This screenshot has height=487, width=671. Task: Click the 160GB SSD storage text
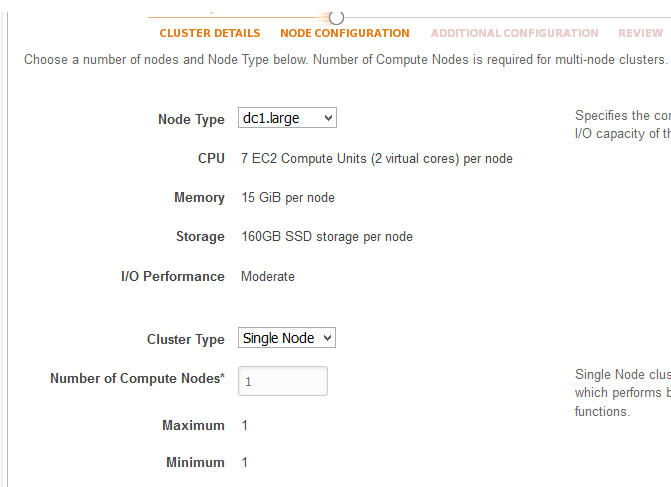(326, 236)
